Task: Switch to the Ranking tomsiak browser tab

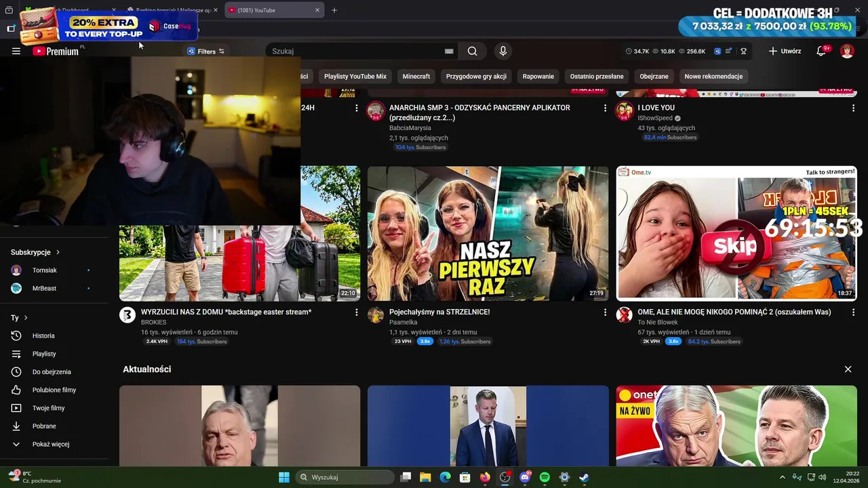Action: tap(173, 10)
